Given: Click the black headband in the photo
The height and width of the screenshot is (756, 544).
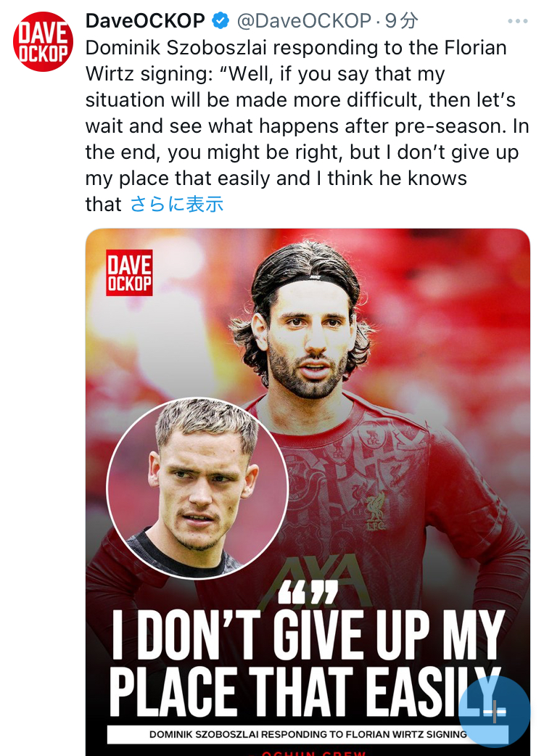Looking at the screenshot, I should (308, 279).
